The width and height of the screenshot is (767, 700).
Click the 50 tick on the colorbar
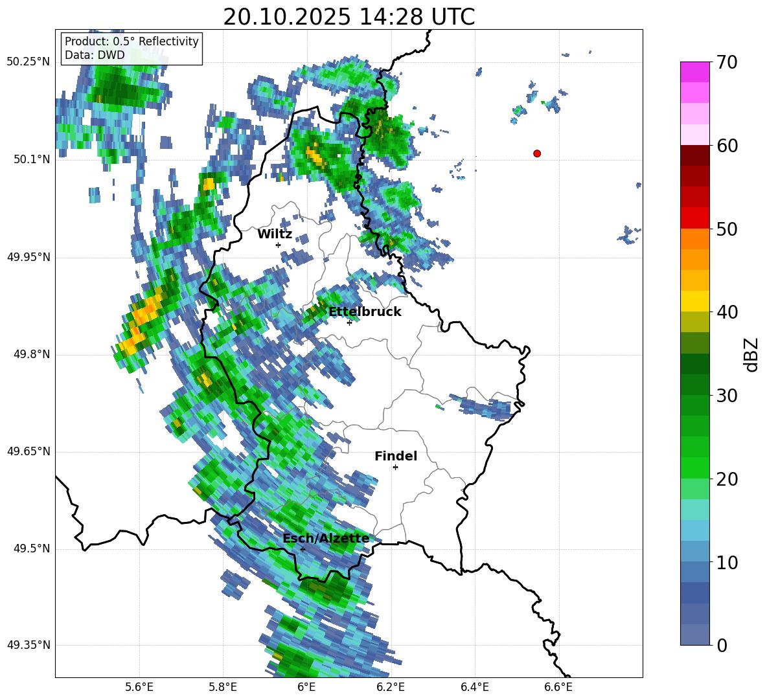coord(727,229)
